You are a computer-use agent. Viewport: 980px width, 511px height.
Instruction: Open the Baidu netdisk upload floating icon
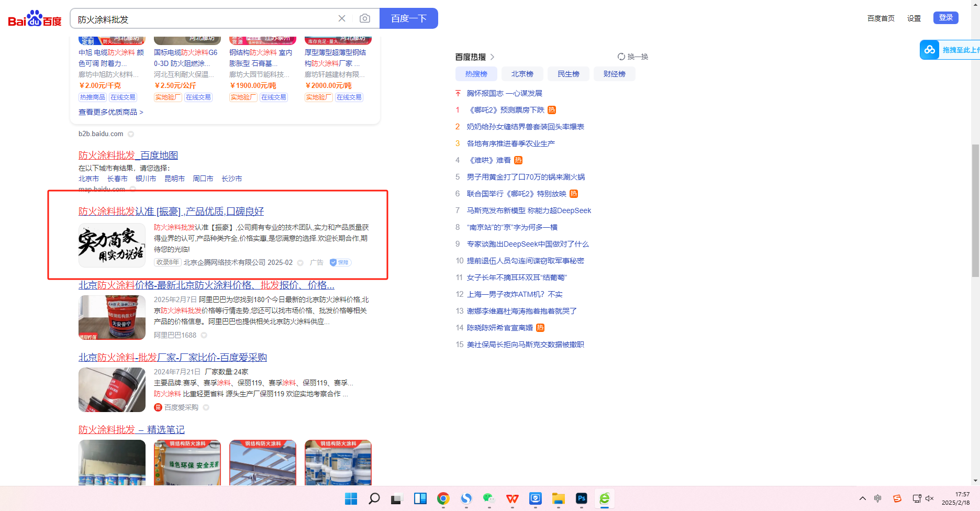[930, 50]
